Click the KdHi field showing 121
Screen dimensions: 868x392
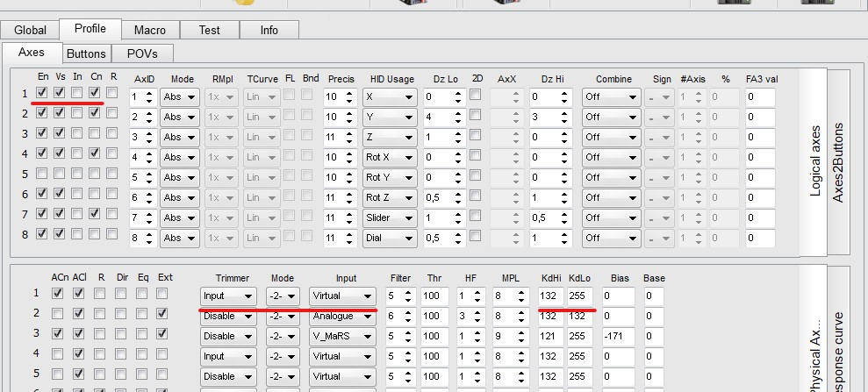pos(549,336)
